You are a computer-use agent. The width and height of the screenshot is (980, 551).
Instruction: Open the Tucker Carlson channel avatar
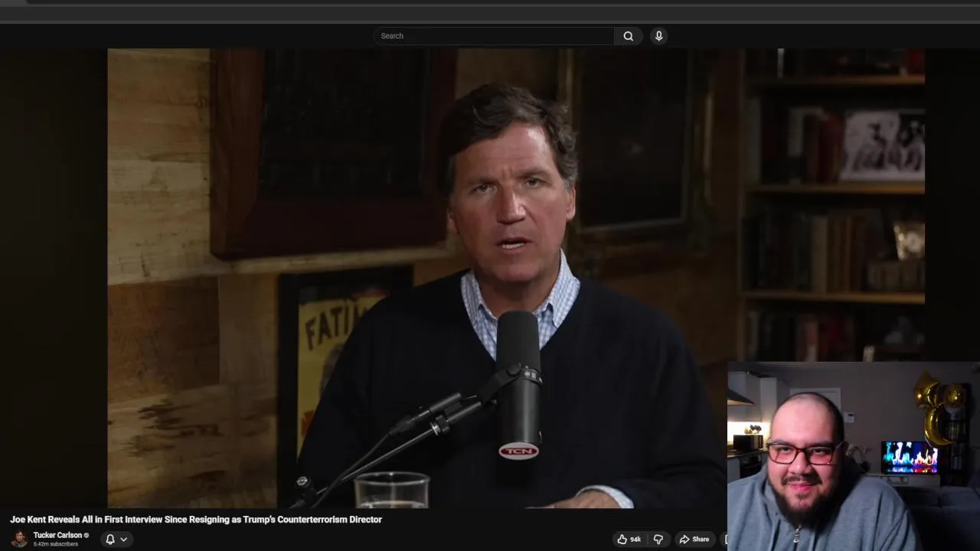pos(19,539)
